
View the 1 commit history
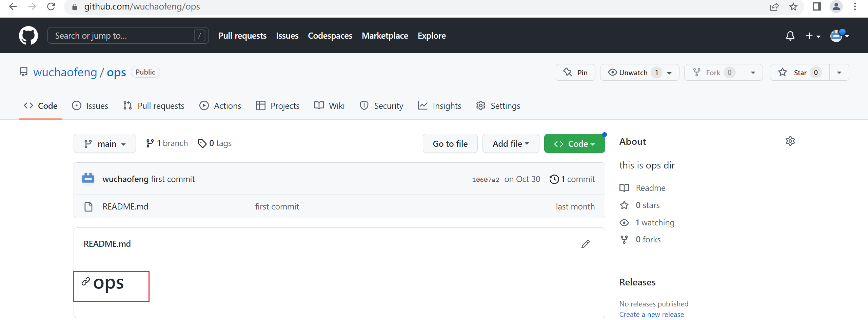pyautogui.click(x=572, y=179)
